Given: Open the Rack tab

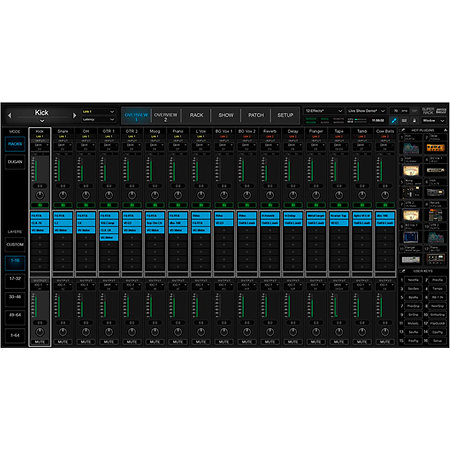Looking at the screenshot, I should tap(196, 115).
